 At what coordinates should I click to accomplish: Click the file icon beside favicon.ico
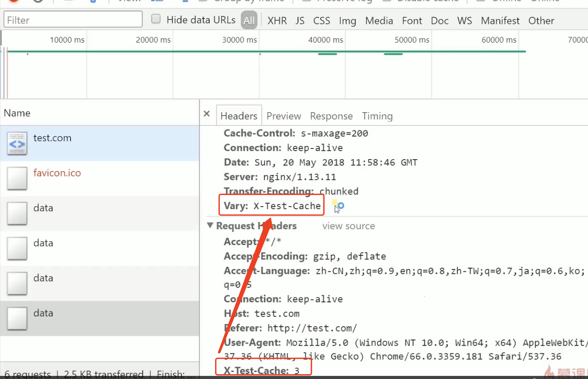click(x=17, y=178)
